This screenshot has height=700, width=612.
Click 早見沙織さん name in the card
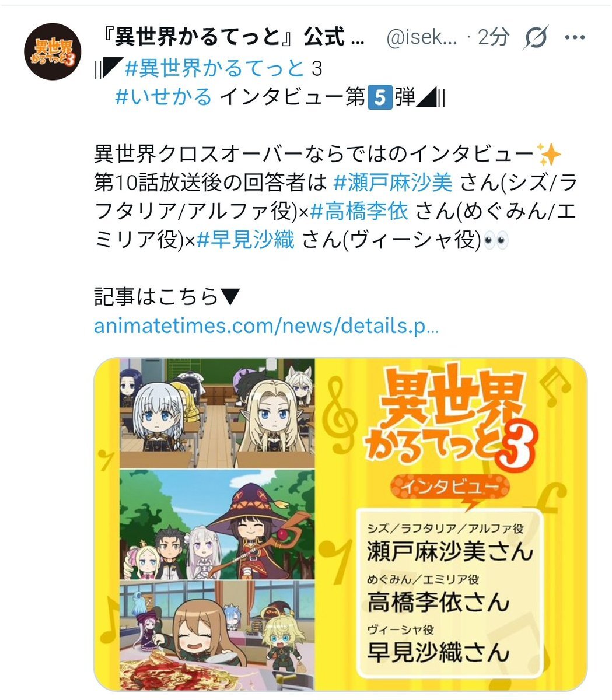[438, 652]
